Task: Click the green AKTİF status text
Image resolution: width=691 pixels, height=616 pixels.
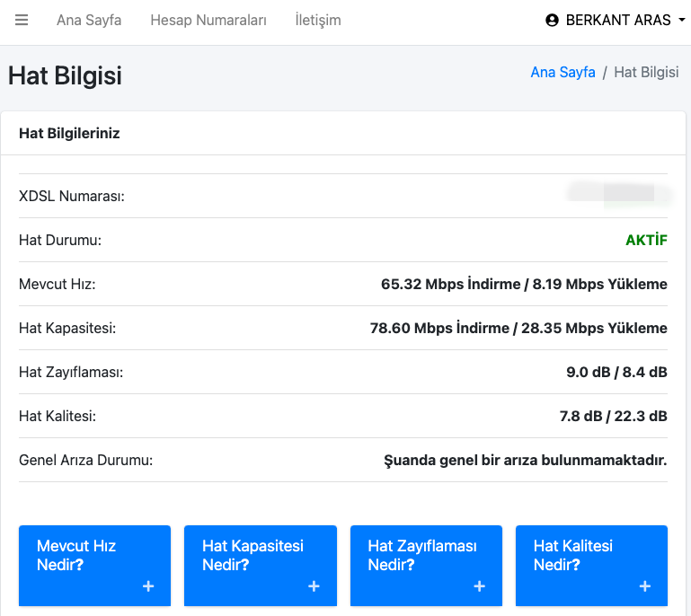Action: click(x=646, y=240)
